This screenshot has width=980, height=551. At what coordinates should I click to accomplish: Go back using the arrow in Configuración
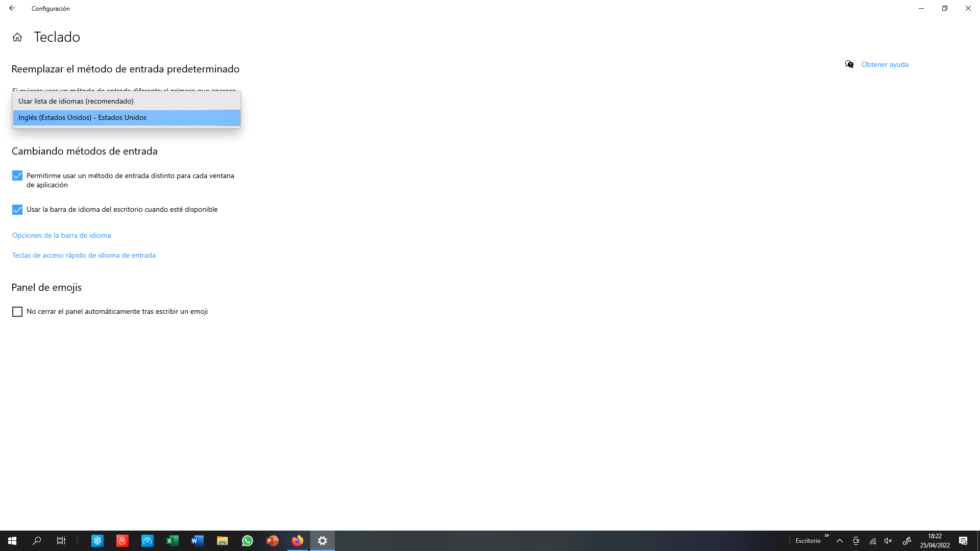12,8
